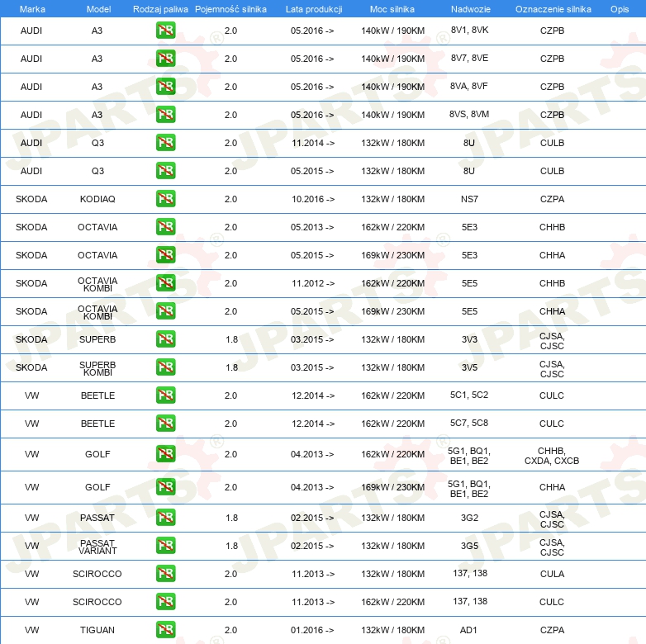Click the production date 01.2016 ->
The width and height of the screenshot is (646, 644).
click(x=313, y=630)
